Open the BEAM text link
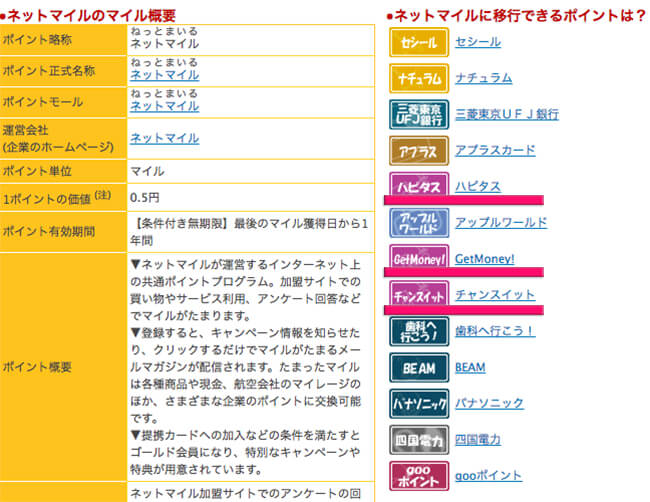 point(470,367)
